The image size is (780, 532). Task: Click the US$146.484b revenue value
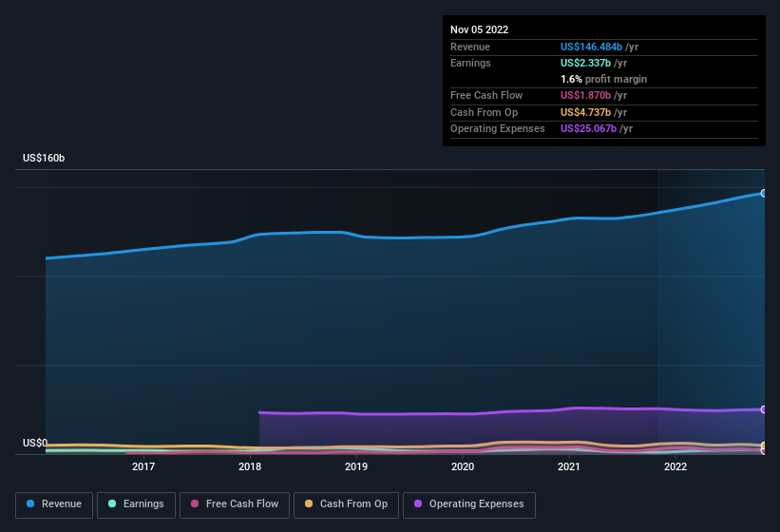pyautogui.click(x=591, y=47)
